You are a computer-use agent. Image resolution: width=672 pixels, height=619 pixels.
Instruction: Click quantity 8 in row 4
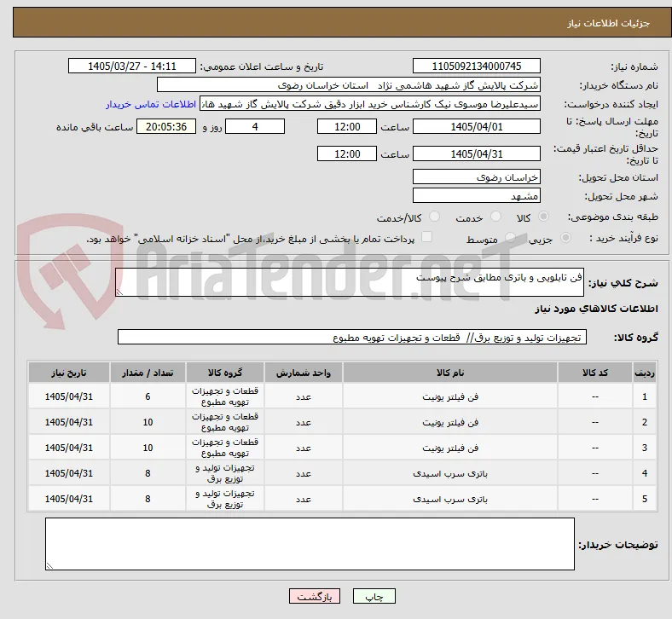(x=148, y=473)
